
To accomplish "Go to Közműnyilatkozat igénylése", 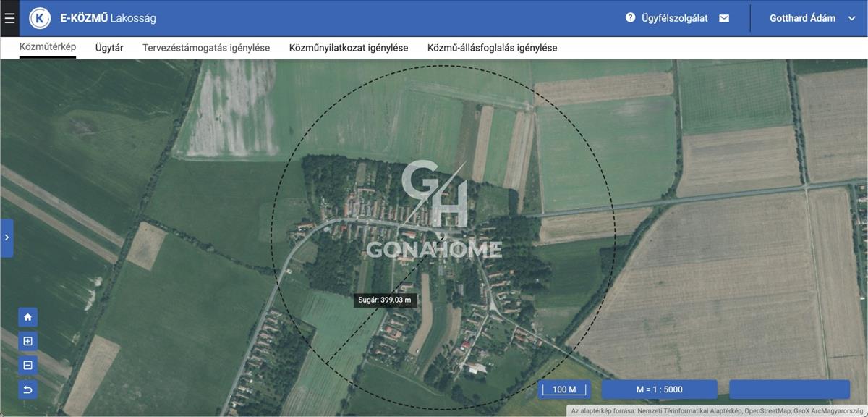I will pyautogui.click(x=348, y=48).
